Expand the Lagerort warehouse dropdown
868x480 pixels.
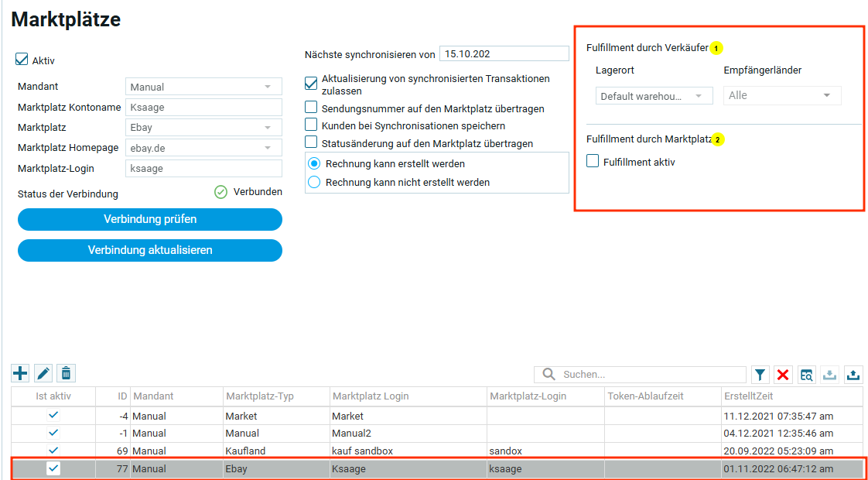point(654,96)
